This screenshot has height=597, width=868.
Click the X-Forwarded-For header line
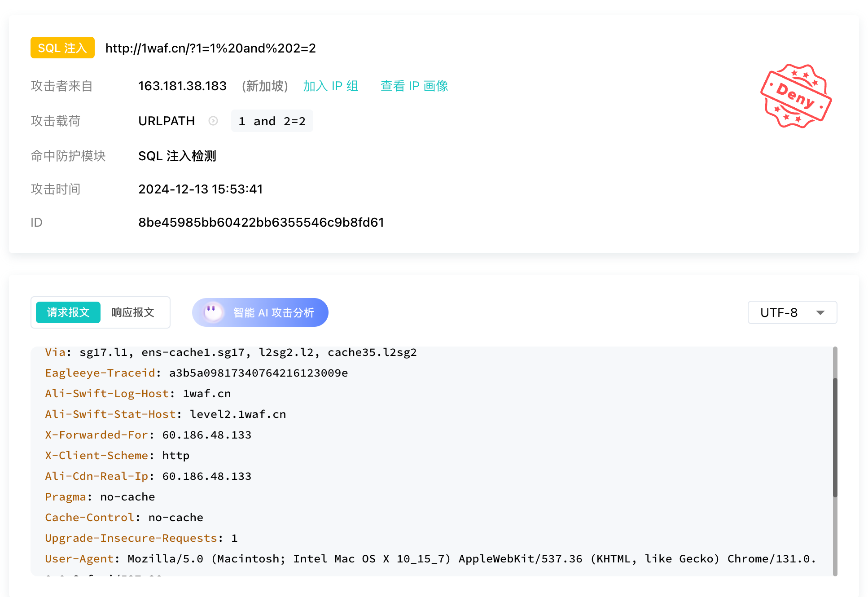[x=148, y=435]
